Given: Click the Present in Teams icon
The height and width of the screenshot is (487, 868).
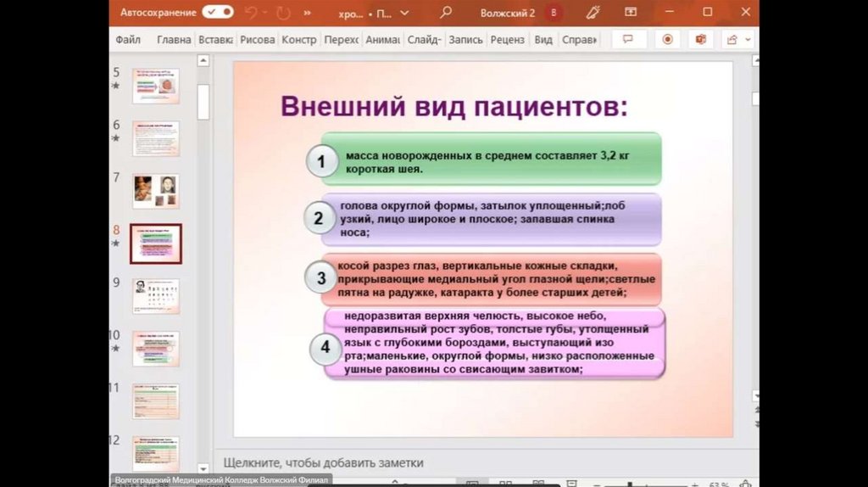Looking at the screenshot, I should point(701,39).
